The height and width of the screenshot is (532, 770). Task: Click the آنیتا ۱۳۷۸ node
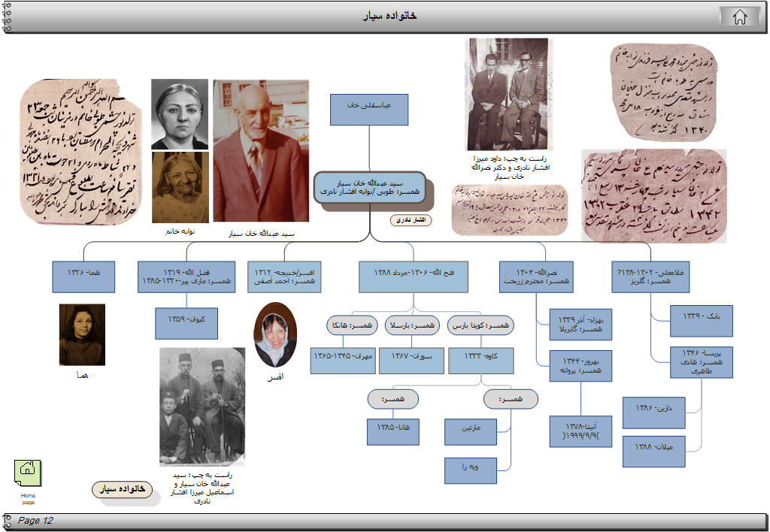click(x=580, y=432)
